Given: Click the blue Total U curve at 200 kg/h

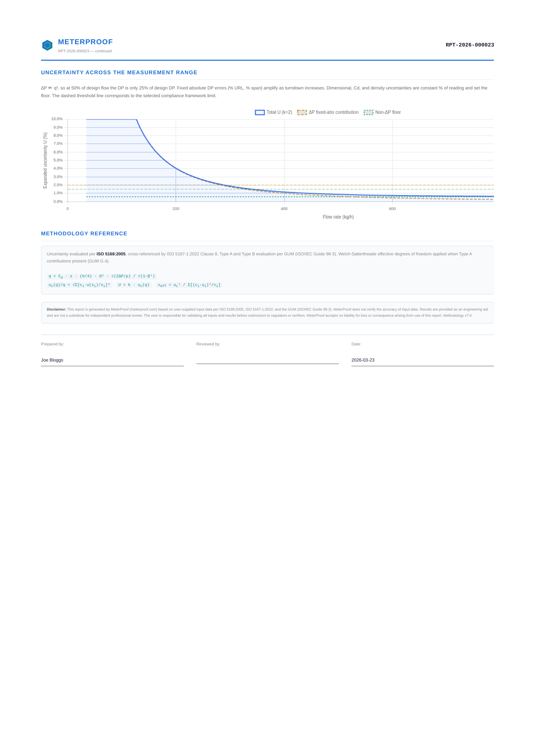Looking at the screenshot, I should [176, 169].
